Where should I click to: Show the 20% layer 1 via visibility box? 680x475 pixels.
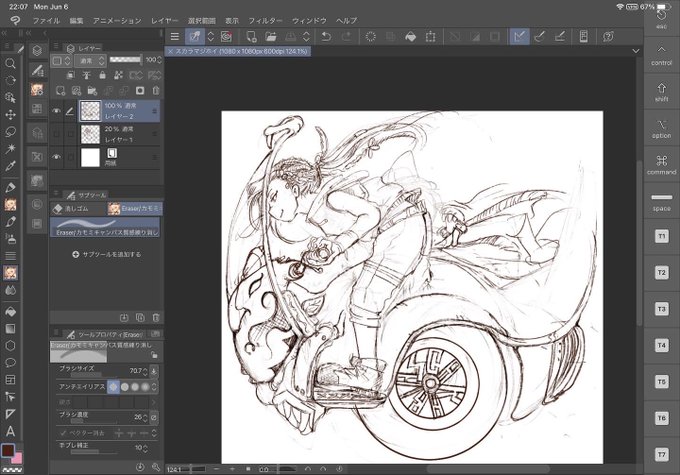tap(56, 134)
